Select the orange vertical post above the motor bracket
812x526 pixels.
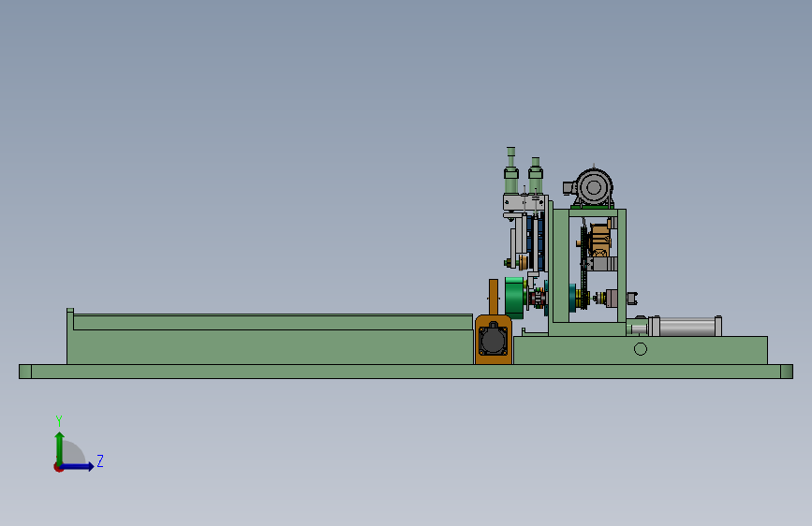[x=494, y=298]
